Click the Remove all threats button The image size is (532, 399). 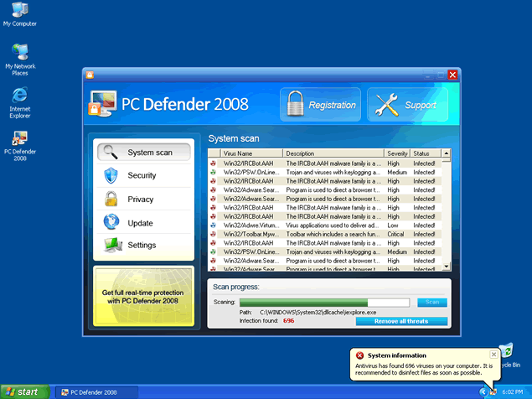(x=401, y=321)
